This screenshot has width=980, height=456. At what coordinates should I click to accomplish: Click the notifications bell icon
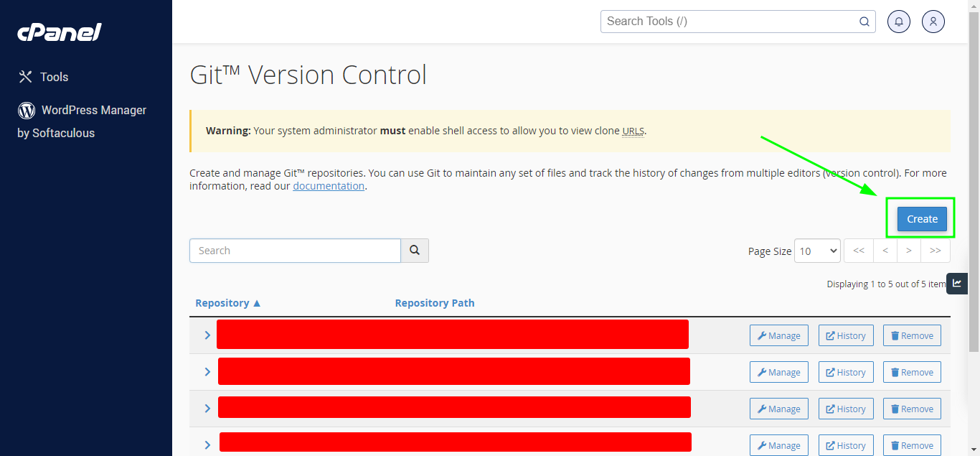(899, 22)
